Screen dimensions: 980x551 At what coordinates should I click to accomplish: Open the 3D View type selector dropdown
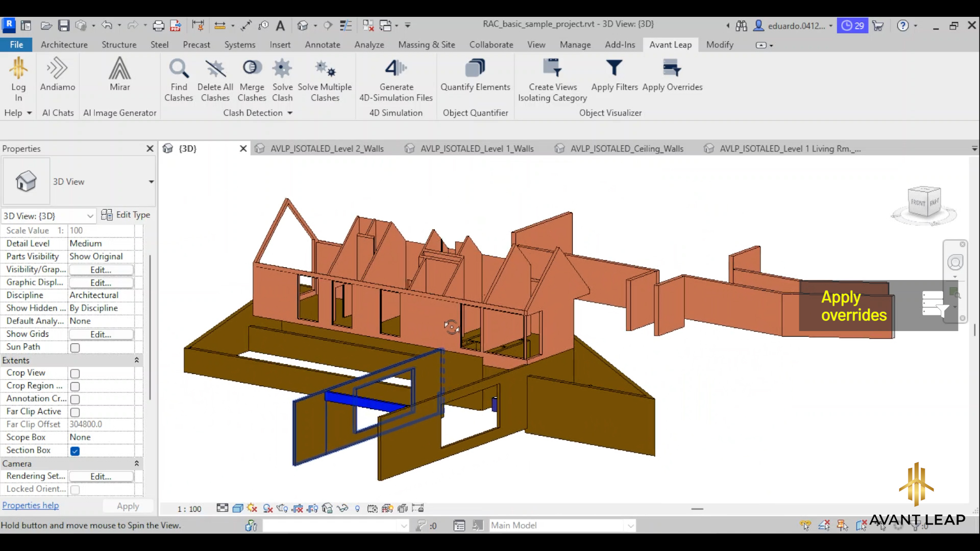151,182
